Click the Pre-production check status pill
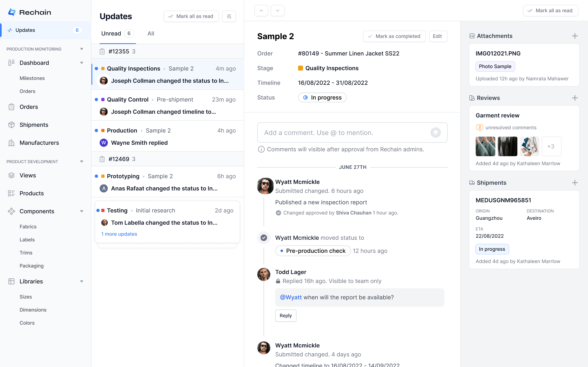Viewport: 588px width, 367px height. point(313,251)
